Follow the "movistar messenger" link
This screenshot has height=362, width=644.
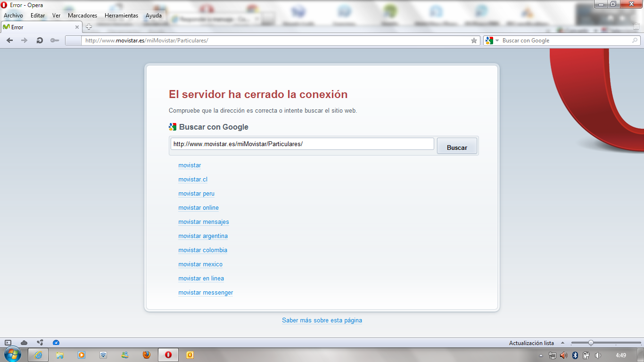click(206, 293)
